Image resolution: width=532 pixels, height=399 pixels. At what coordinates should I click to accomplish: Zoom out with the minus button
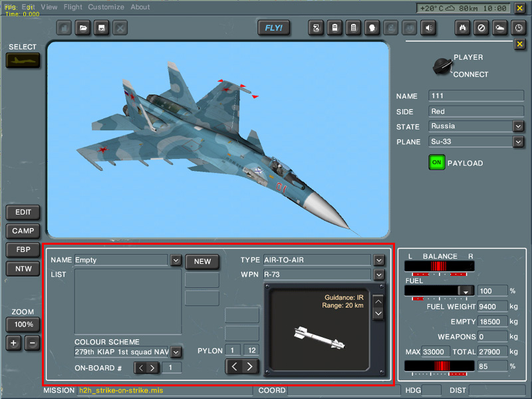32,343
